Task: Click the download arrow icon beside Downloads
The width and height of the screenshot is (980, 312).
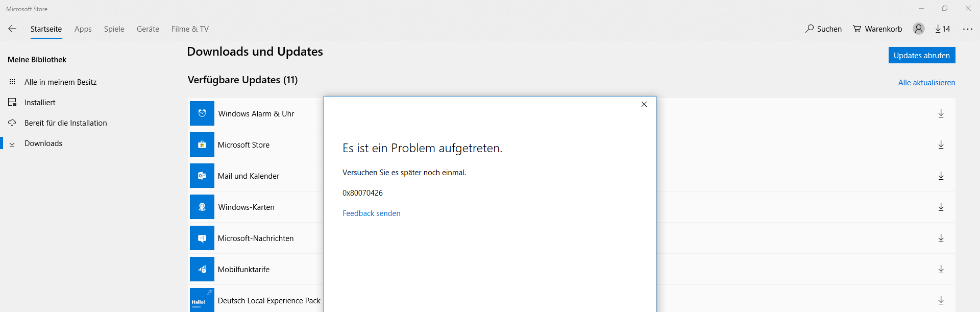Action: point(12,143)
